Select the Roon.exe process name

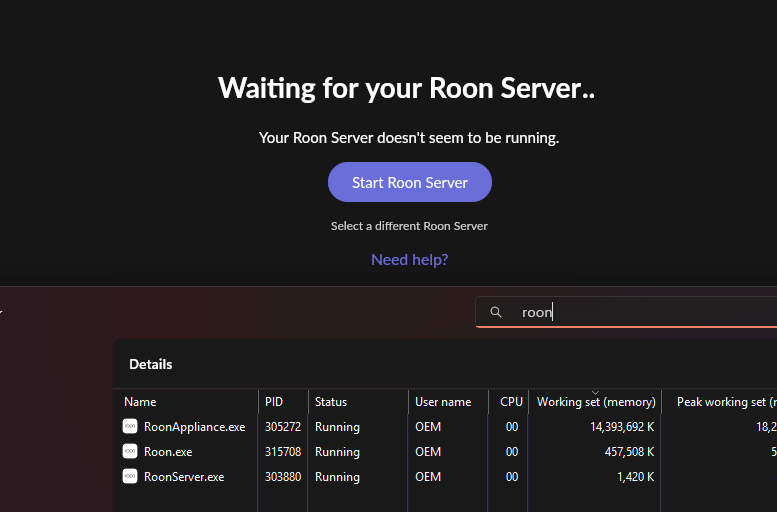click(168, 452)
